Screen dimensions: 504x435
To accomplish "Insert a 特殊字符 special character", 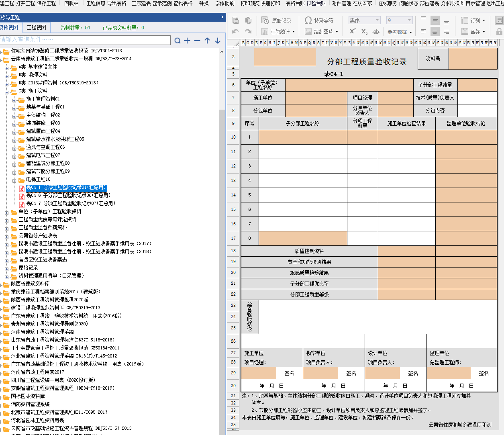I will tap(319, 20).
